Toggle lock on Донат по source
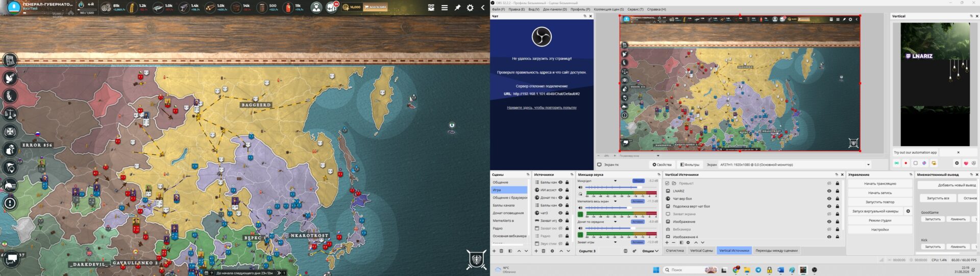980x276 pixels. point(567,198)
